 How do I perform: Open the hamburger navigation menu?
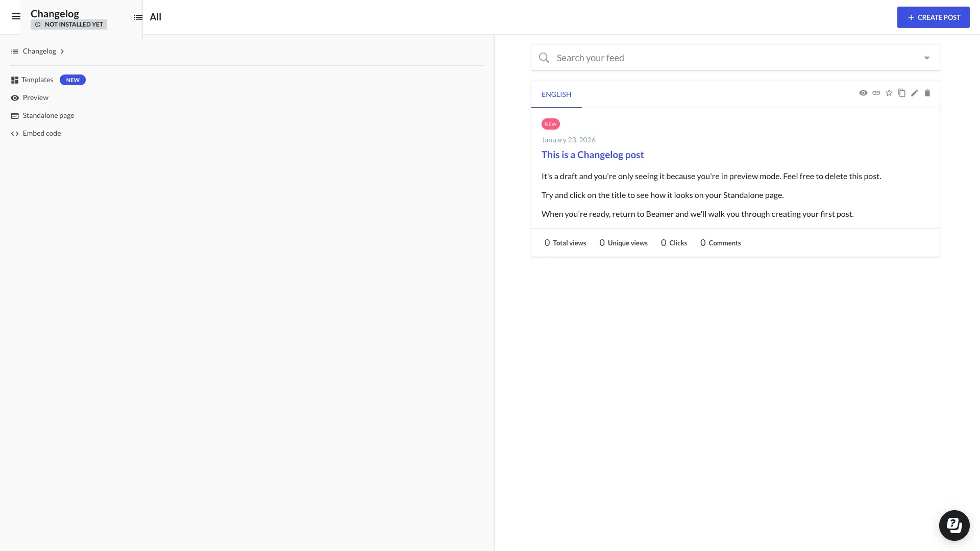pos(16,16)
